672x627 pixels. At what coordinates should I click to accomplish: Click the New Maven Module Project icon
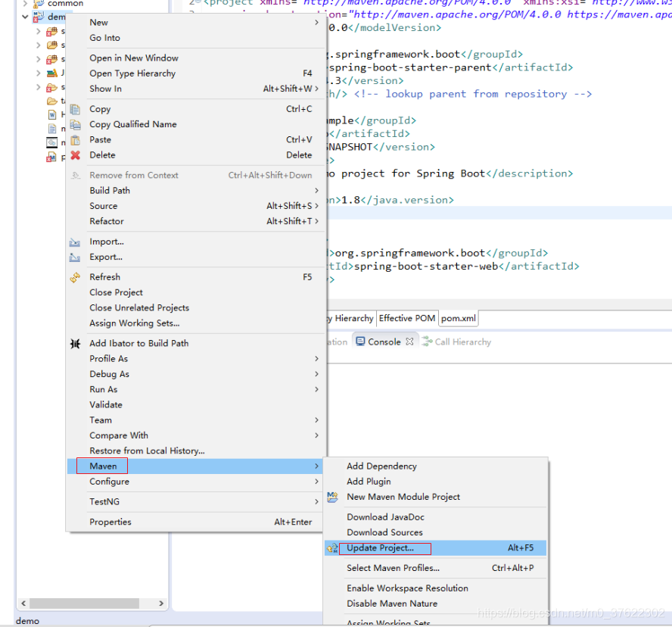[333, 496]
